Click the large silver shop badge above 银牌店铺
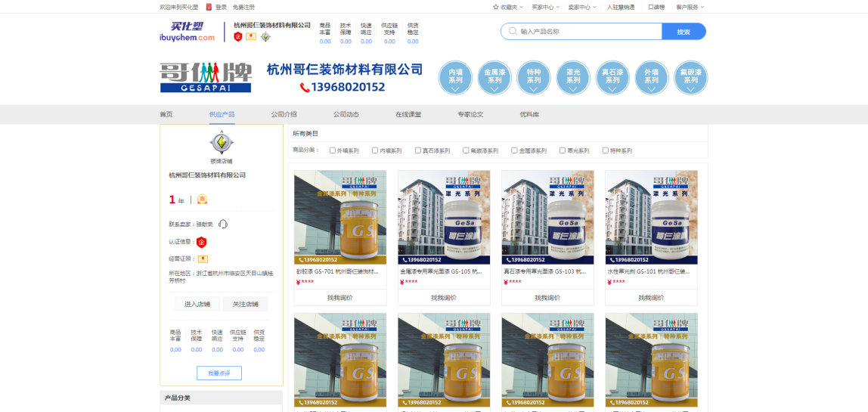The height and width of the screenshot is (412, 868). point(222,143)
